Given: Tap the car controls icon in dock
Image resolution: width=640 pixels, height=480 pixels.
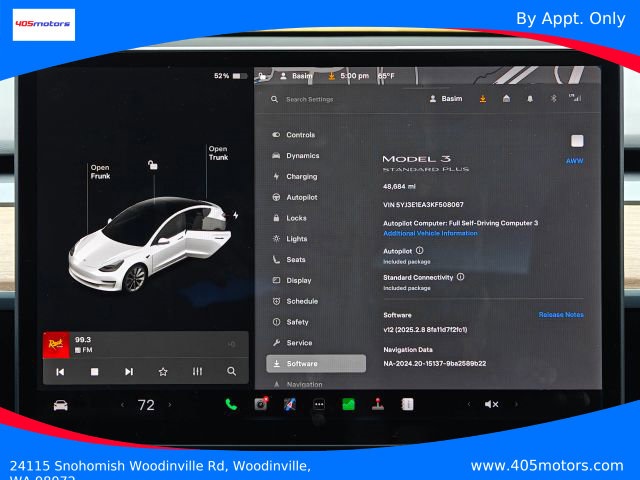Looking at the screenshot, I should click(60, 405).
